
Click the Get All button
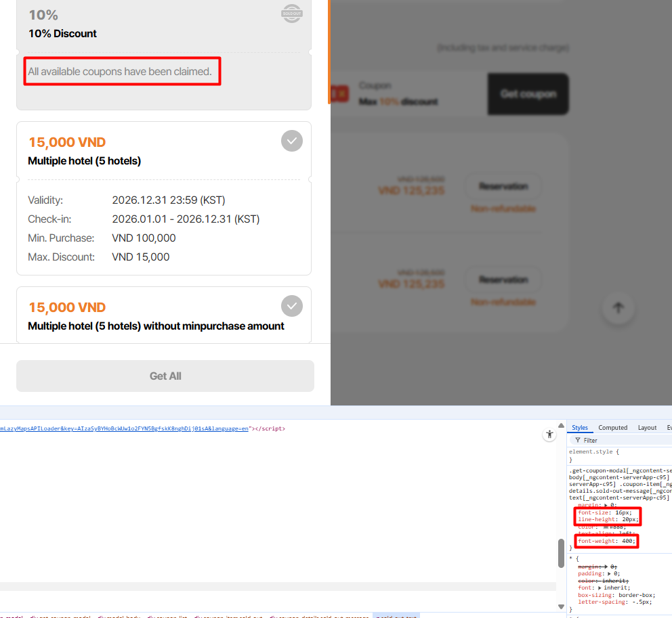click(x=165, y=376)
